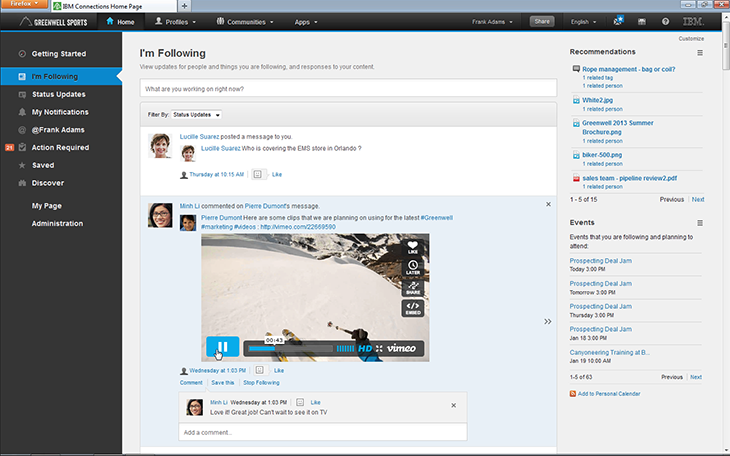730x456 pixels.
Task: Open the Recommendations panel menu icon
Action: tap(700, 52)
